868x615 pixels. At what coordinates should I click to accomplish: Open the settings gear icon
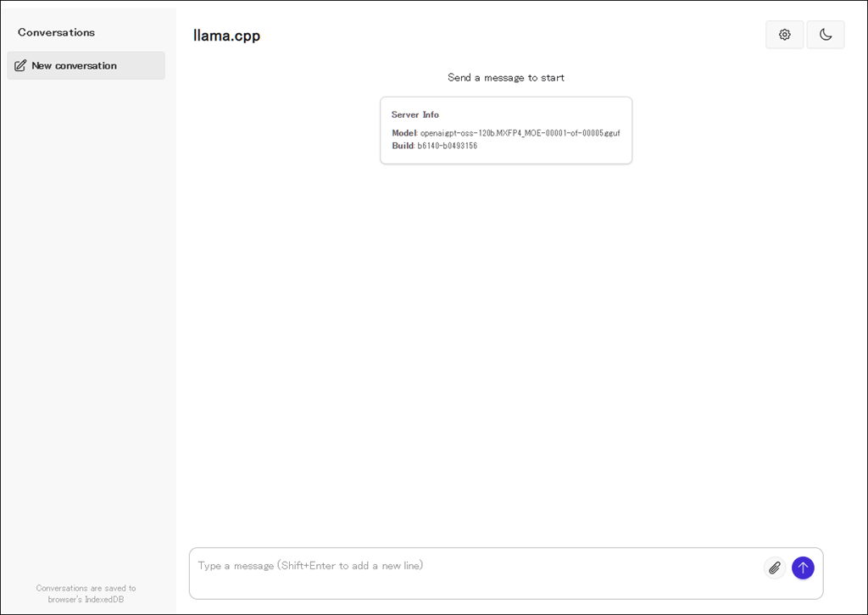[x=784, y=35]
